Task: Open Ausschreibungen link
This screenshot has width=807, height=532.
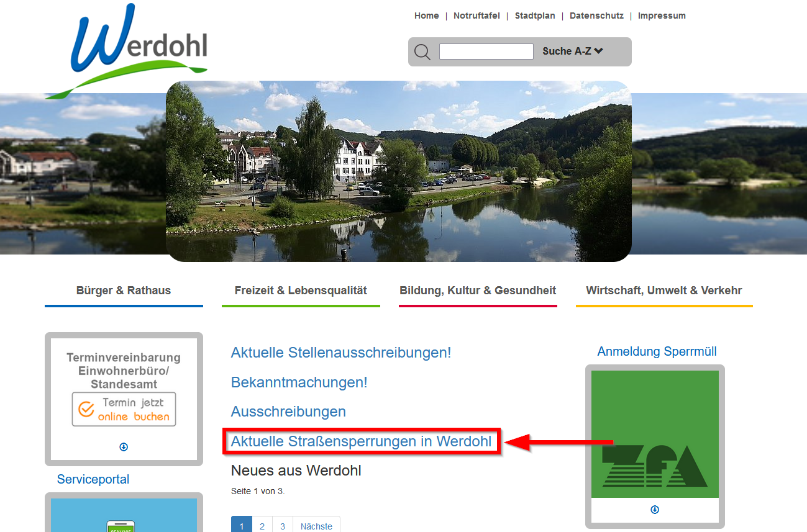Action: [288, 412]
